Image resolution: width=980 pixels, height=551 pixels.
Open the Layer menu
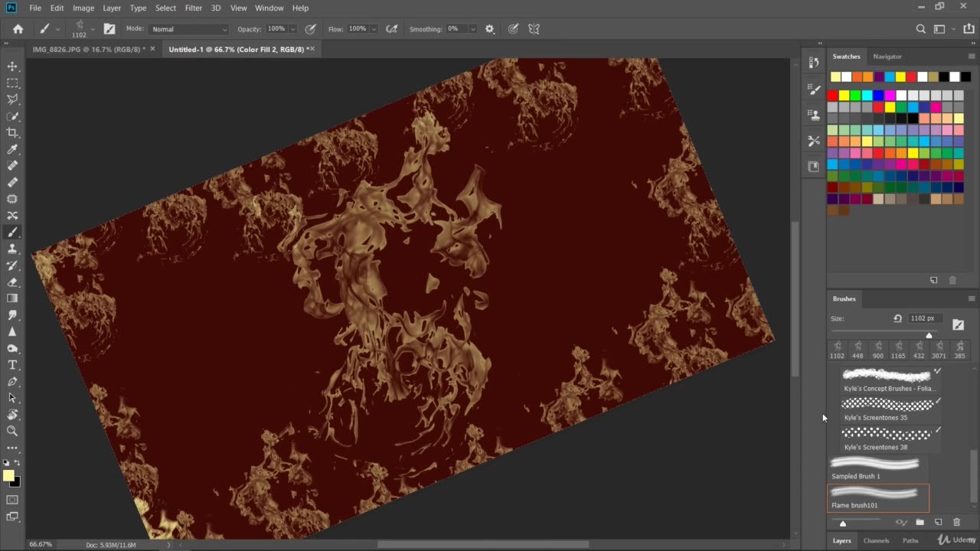point(112,8)
